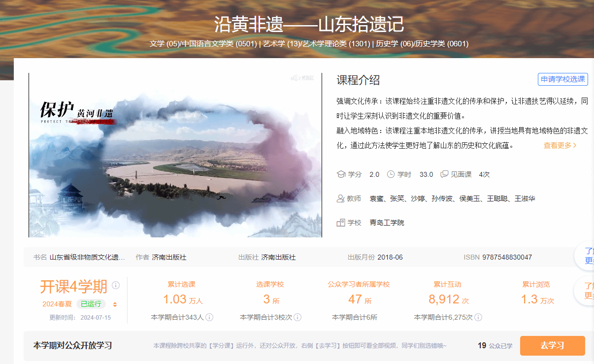
Task: Click the orange 去学习 button
Action: 552,346
